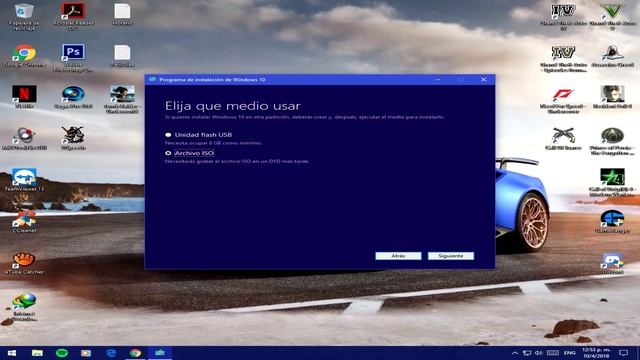Click the Windows 10 setup title bar icon
The width and height of the screenshot is (640, 360).
153,80
